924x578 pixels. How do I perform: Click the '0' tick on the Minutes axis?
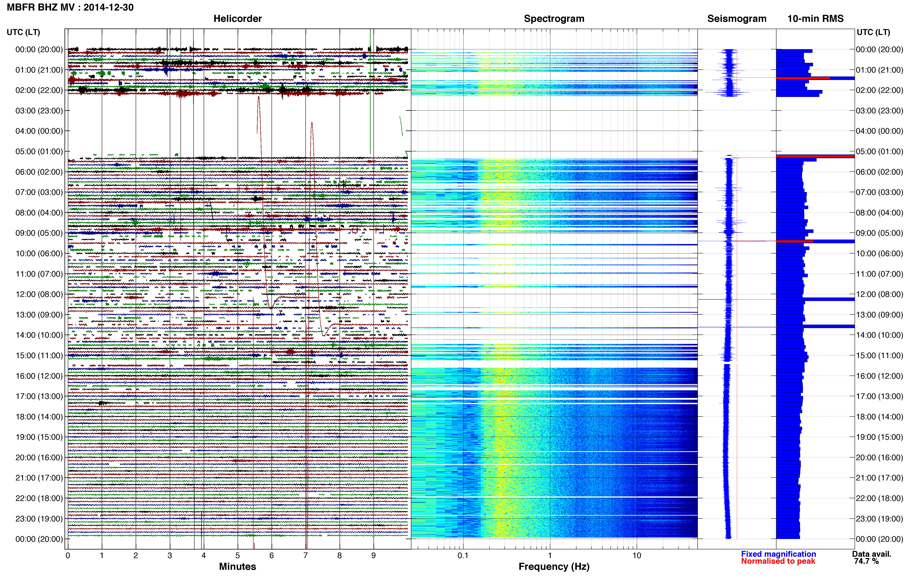coord(68,555)
